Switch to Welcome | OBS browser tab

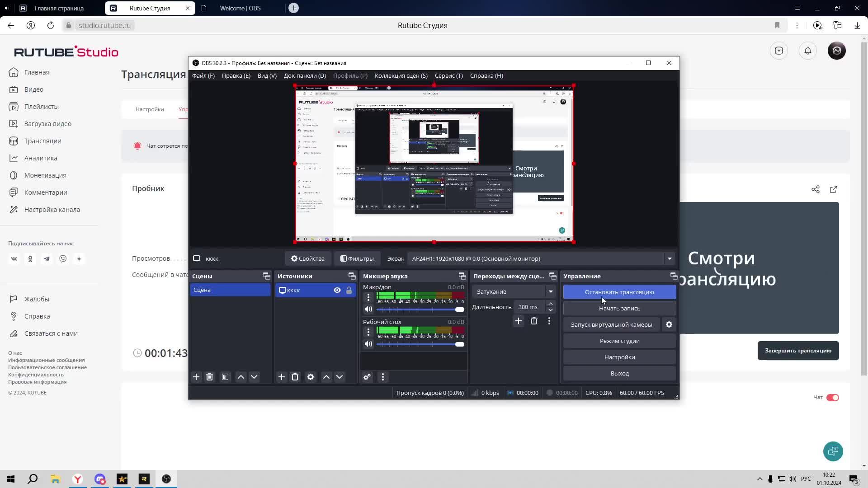pos(240,8)
